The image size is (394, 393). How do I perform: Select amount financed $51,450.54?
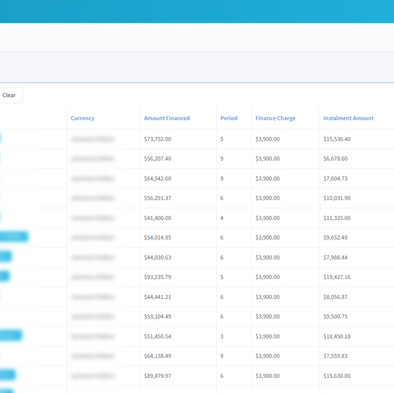click(x=157, y=336)
